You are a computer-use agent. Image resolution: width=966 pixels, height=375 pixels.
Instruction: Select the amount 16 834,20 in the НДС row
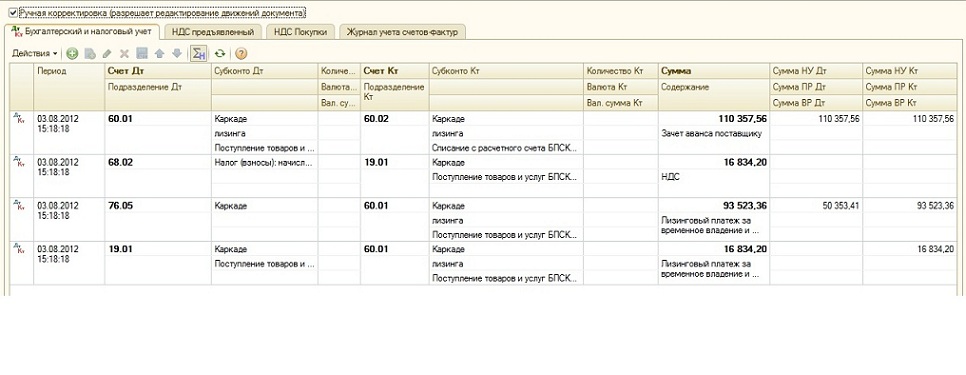(x=713, y=163)
